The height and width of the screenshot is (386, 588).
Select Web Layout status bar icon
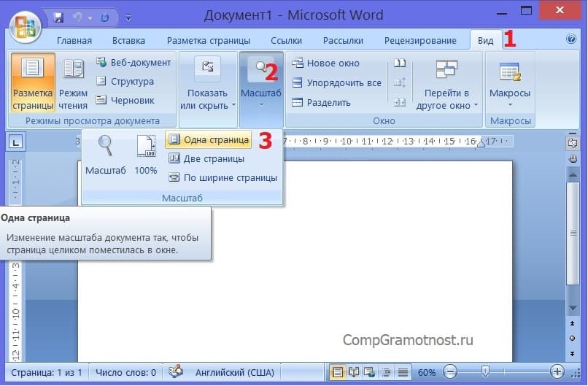370,372
